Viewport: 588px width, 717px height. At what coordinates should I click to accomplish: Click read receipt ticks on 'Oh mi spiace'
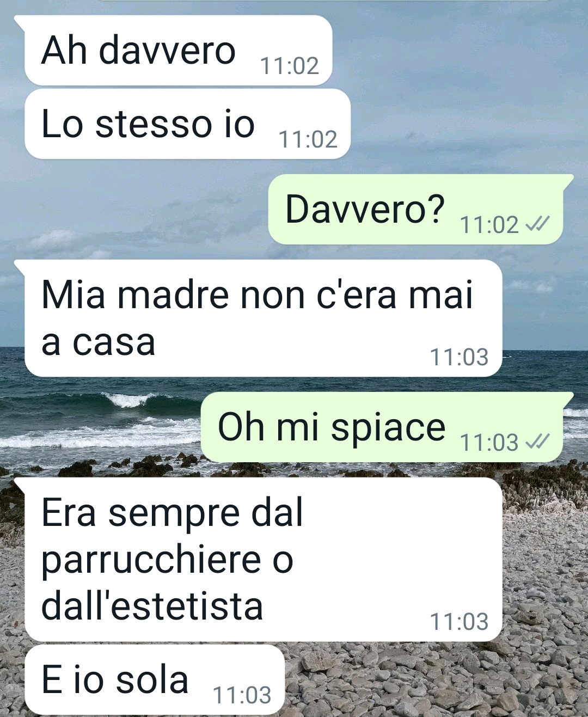(537, 442)
